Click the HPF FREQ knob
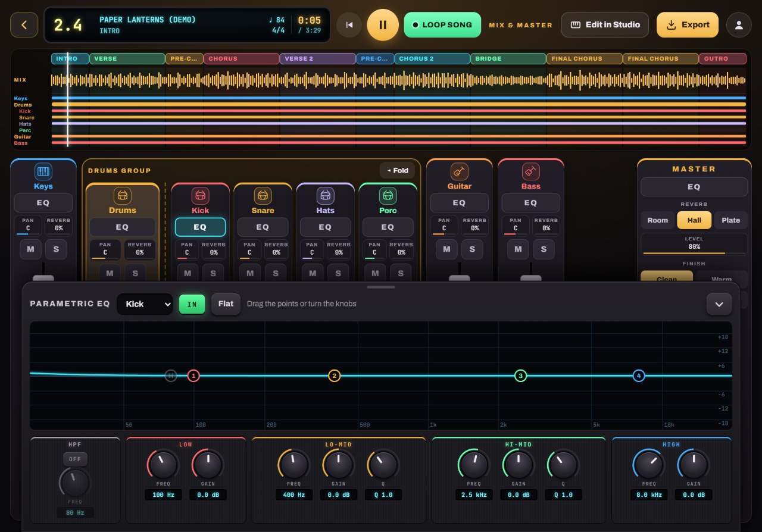Viewport: 762px width, 532px height. (x=75, y=483)
